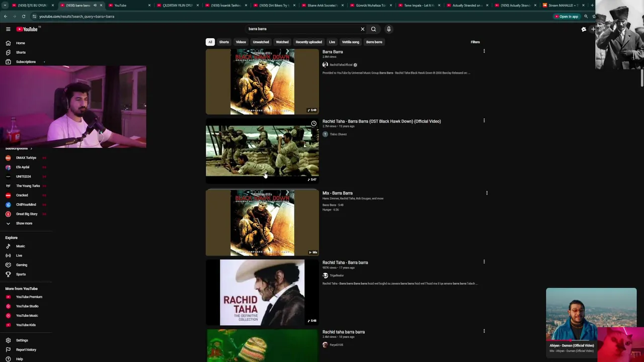This screenshot has height=362, width=644.
Task: Clear the search box with X
Action: coord(362,29)
